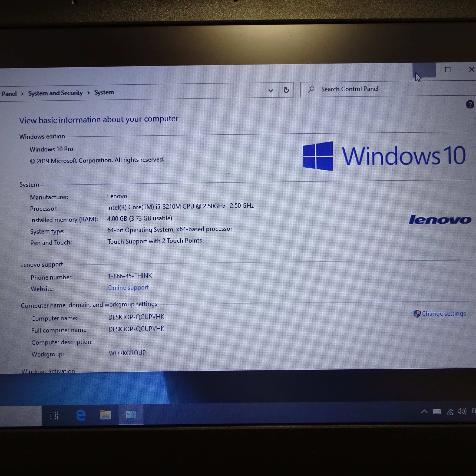Image resolution: width=476 pixels, height=476 pixels.
Task: Focus the Search Control Panel field
Action: tap(388, 89)
